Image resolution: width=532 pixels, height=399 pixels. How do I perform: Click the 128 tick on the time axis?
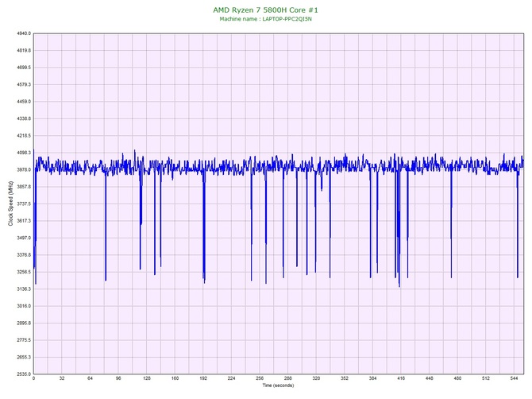[147, 378]
